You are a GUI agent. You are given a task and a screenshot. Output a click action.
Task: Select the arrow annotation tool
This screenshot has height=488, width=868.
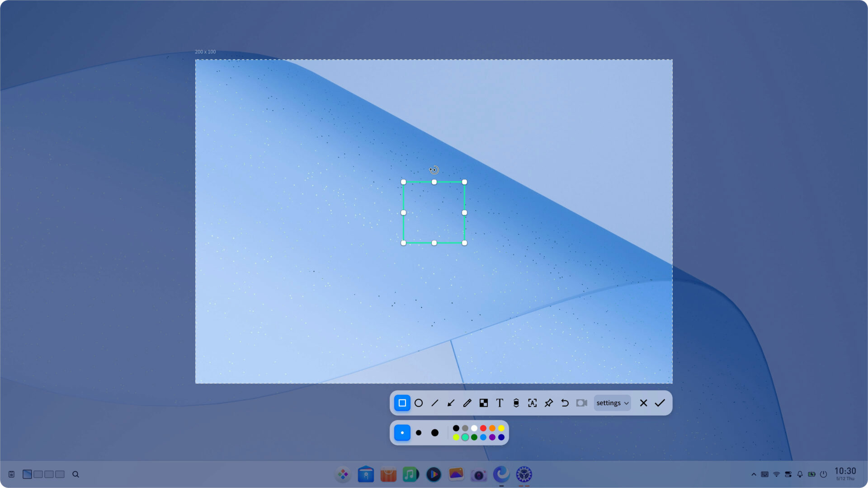pos(451,403)
